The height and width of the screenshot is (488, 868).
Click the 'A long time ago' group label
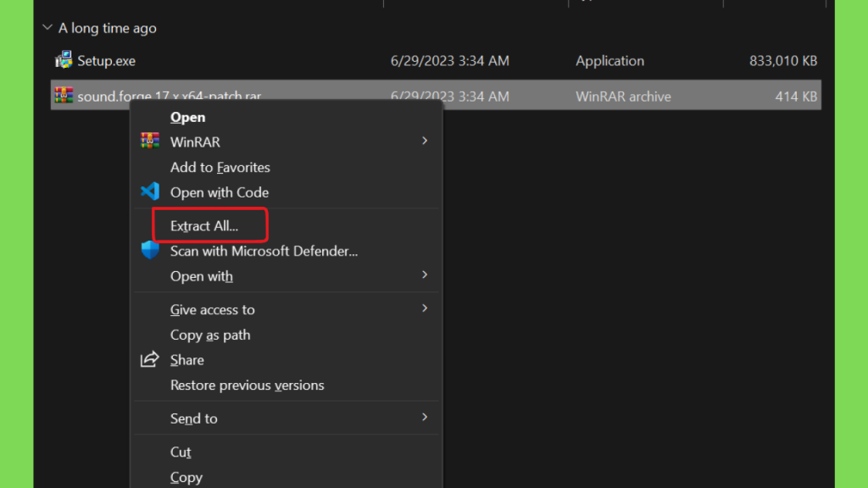click(108, 28)
